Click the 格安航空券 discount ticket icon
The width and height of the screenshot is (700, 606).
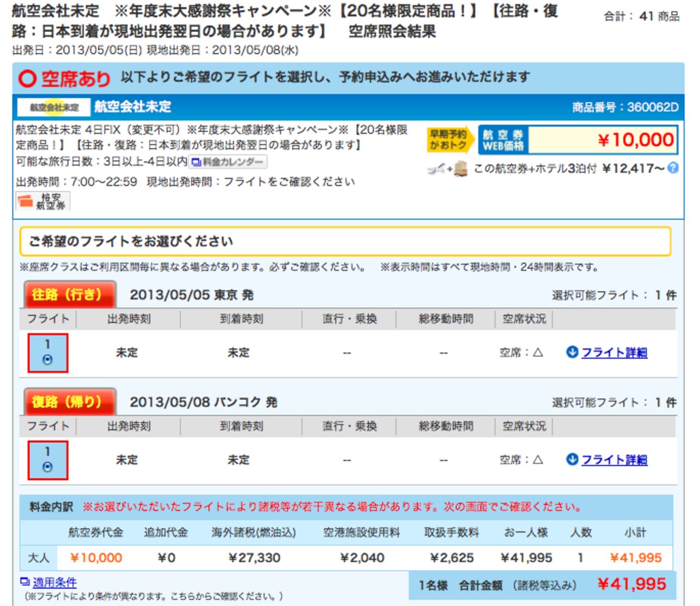43,201
